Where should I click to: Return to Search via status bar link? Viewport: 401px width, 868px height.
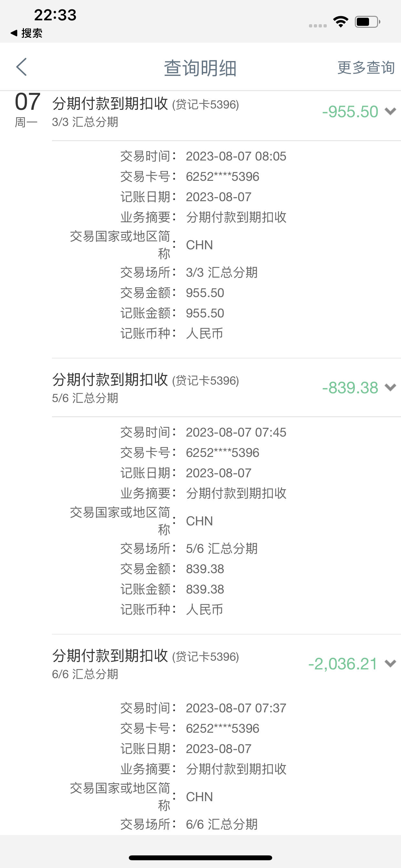point(26,33)
